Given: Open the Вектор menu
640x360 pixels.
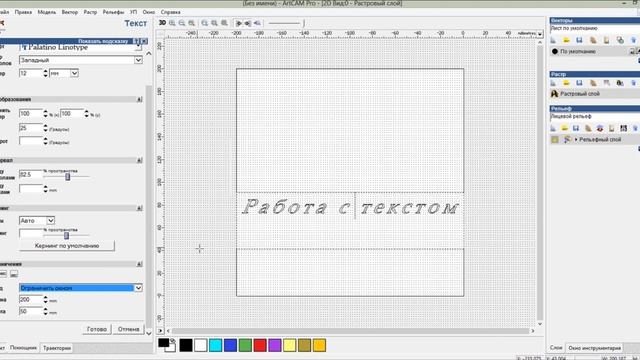Looking at the screenshot, I should point(70,12).
